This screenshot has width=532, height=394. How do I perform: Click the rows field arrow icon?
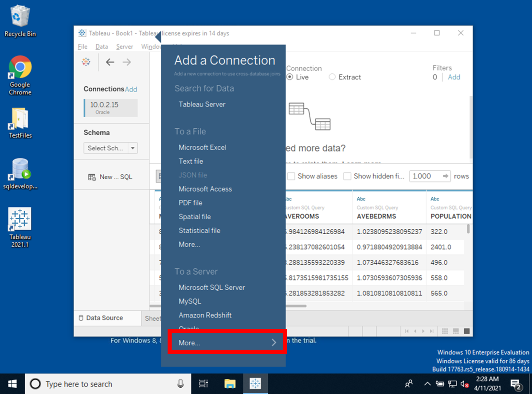tap(446, 176)
